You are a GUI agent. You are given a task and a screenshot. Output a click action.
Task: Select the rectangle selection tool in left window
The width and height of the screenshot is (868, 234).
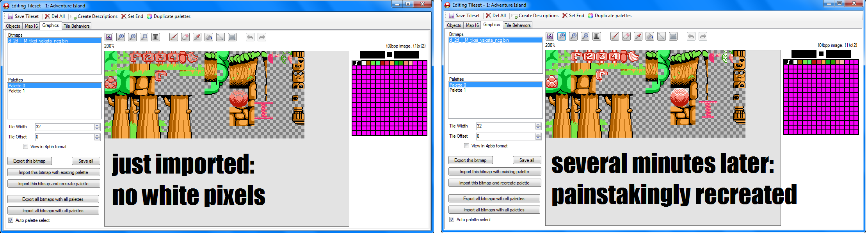click(x=232, y=37)
